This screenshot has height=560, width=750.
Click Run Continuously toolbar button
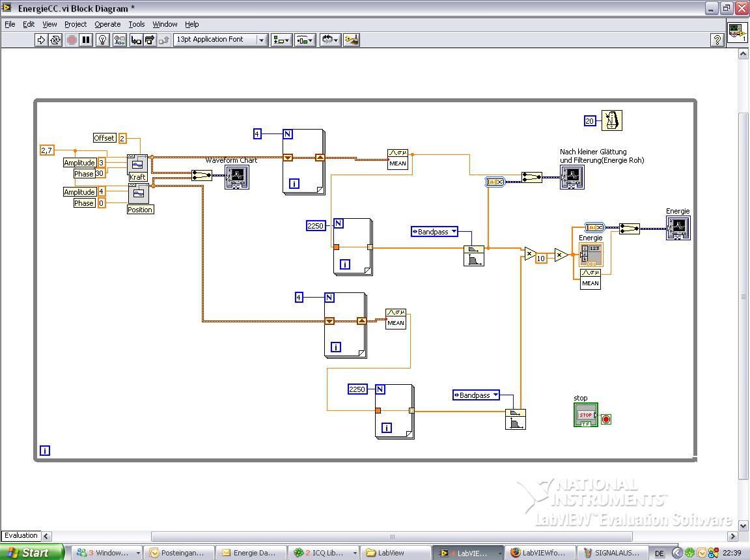(55, 40)
